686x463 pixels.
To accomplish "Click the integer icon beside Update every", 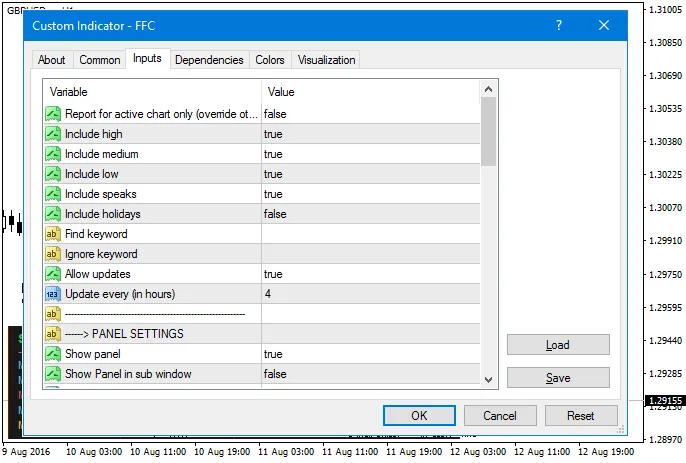I will point(53,294).
